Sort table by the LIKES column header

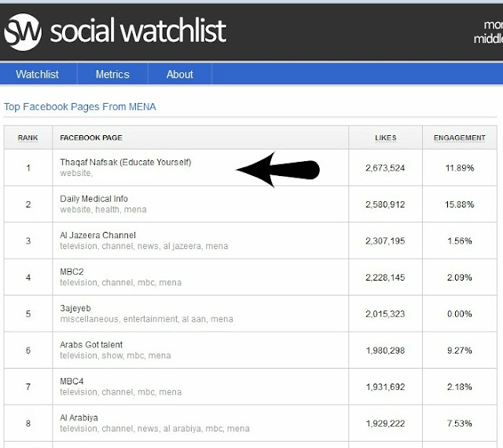pos(386,138)
